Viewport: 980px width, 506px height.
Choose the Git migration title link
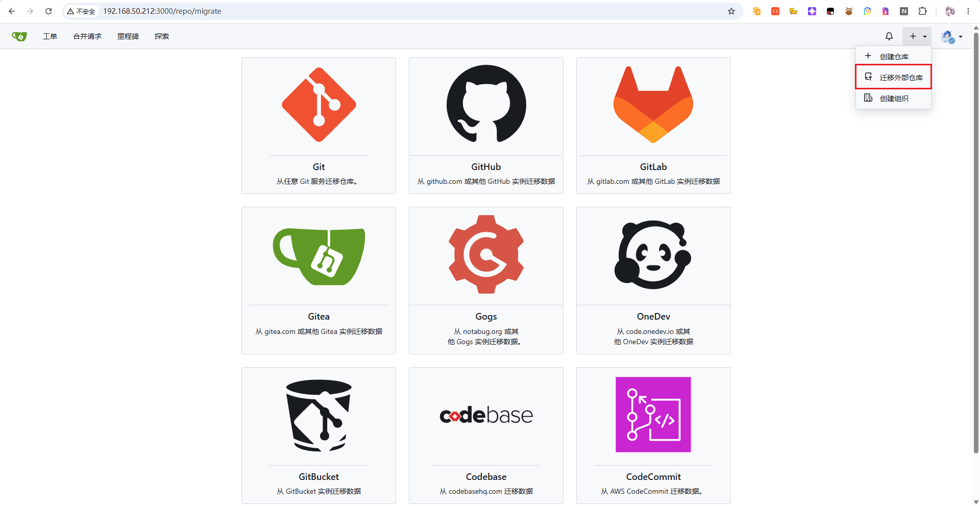pos(319,167)
